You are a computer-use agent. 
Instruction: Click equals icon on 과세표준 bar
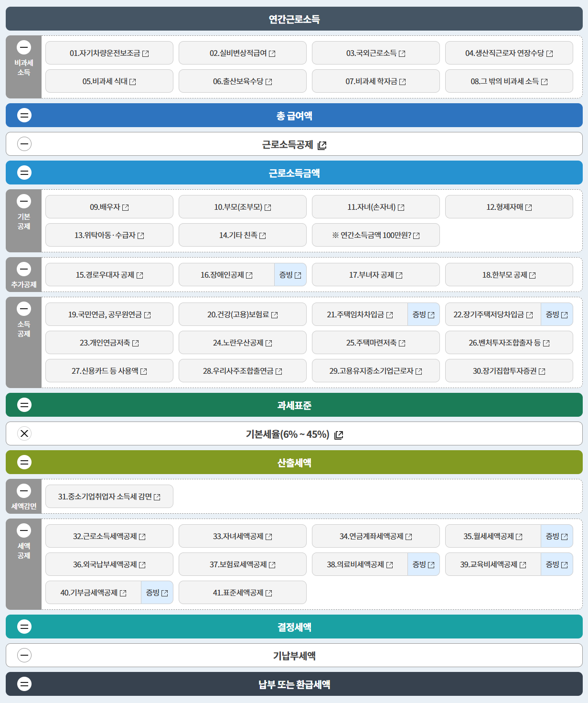pos(24,405)
